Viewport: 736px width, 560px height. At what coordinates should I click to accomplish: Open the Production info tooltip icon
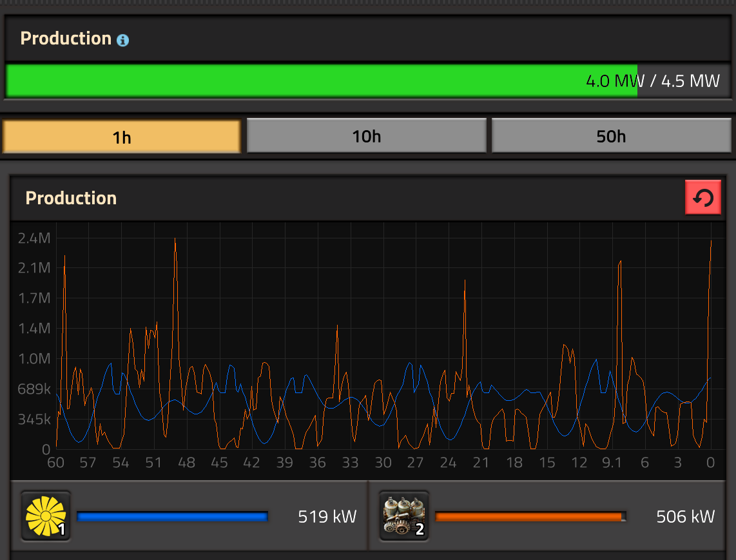click(122, 39)
